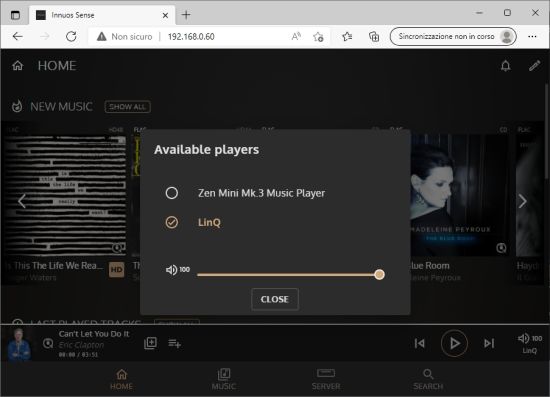Viewport: 550px width, 397px height.
Task: Click the home icon next to HOME title
Action: 18,66
